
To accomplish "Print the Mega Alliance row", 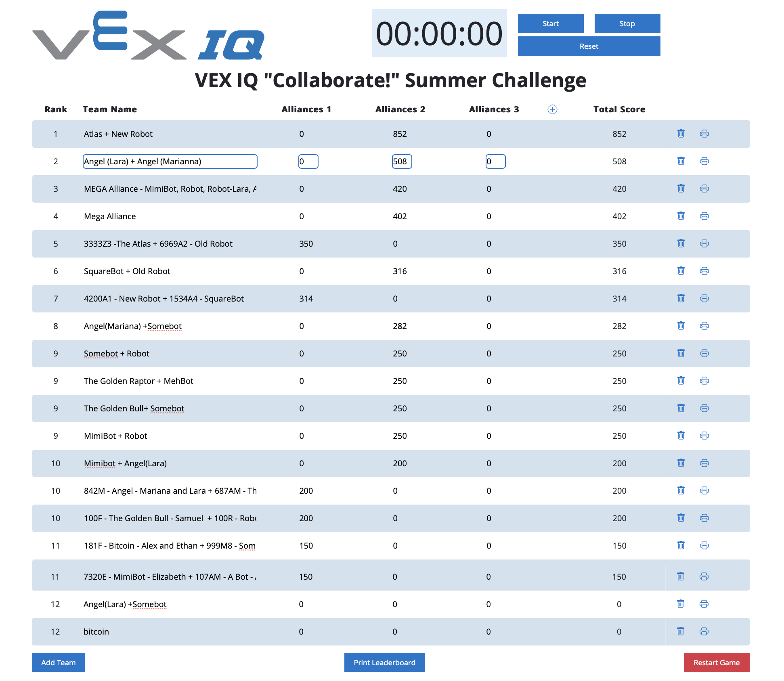I will click(704, 216).
